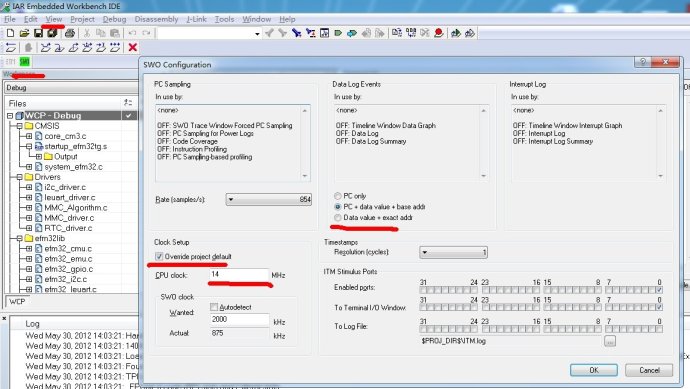Click the Break hand icon
690x389 pixels.
(x=28, y=48)
